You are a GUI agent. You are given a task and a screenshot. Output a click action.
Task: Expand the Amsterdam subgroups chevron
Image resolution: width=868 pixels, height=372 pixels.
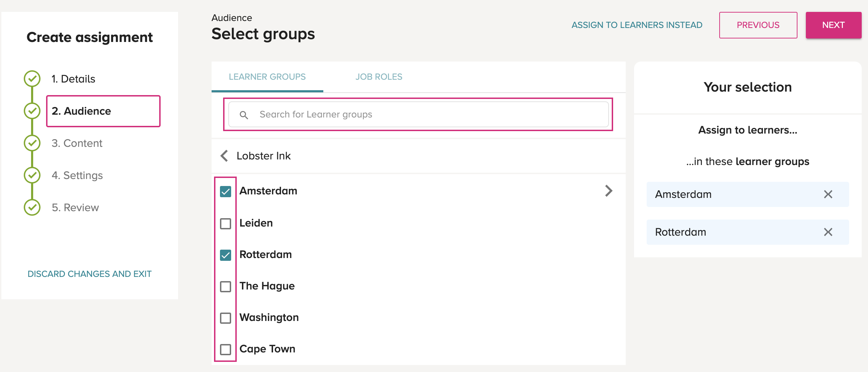(x=609, y=191)
